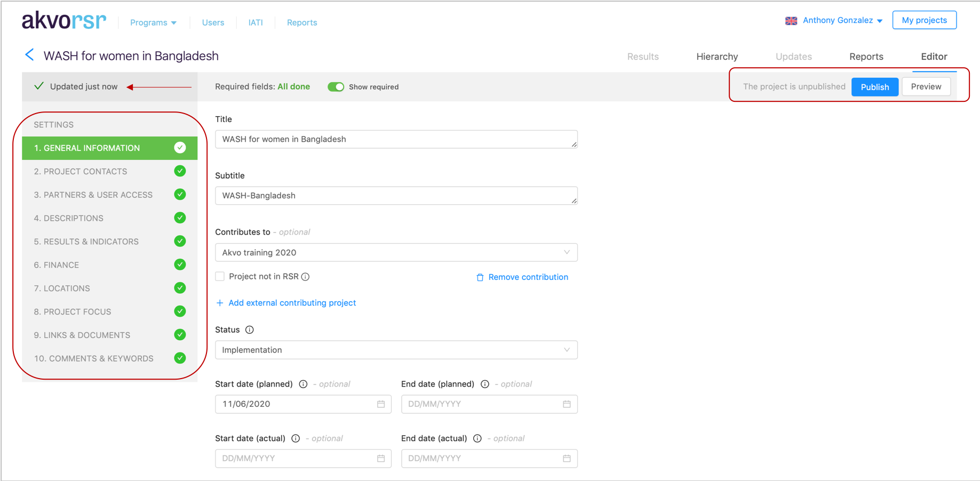Click Comments & Keywords check icon
The height and width of the screenshot is (481, 980).
[180, 358]
